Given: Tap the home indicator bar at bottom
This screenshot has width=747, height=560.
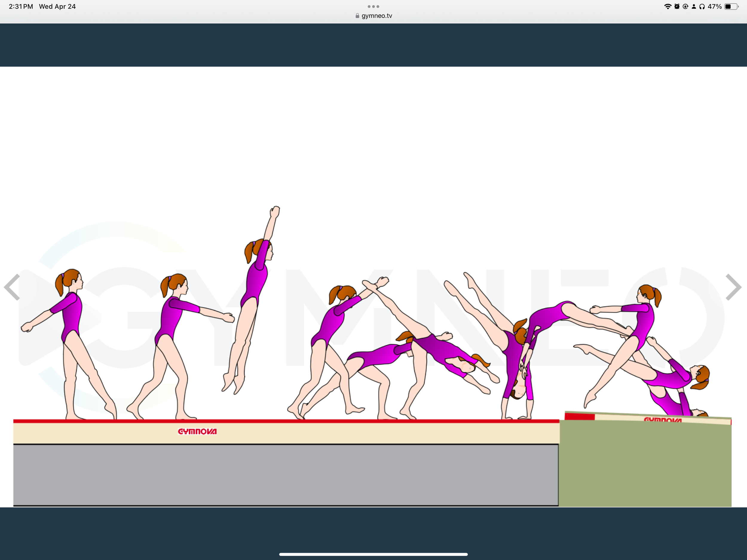Looking at the screenshot, I should click(373, 554).
